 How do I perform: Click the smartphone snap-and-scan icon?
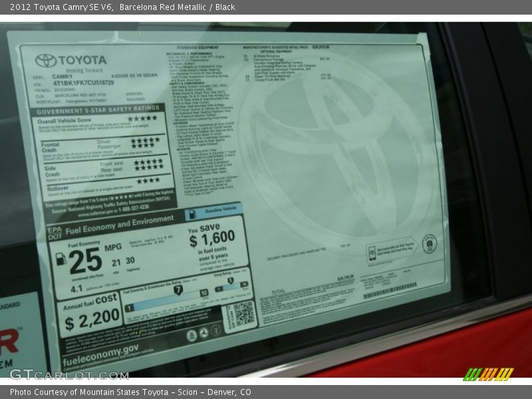click(372, 254)
